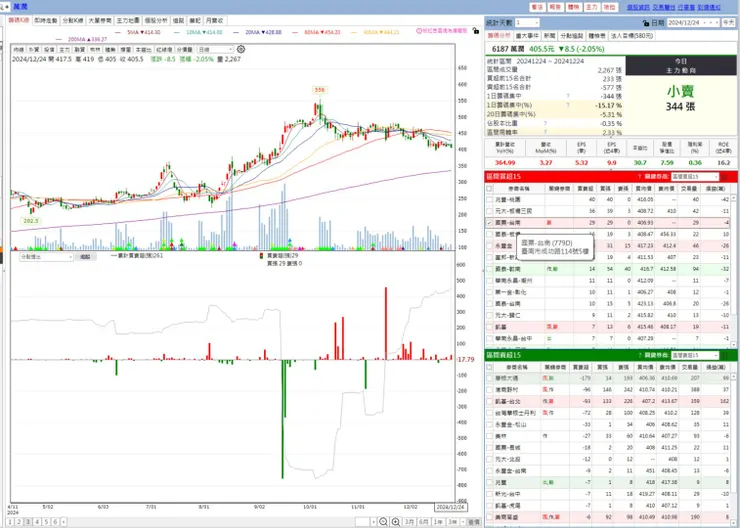740x528 pixels.
Task: Tick the checkbox for the 第一金-彰化 row
Action: click(x=489, y=292)
